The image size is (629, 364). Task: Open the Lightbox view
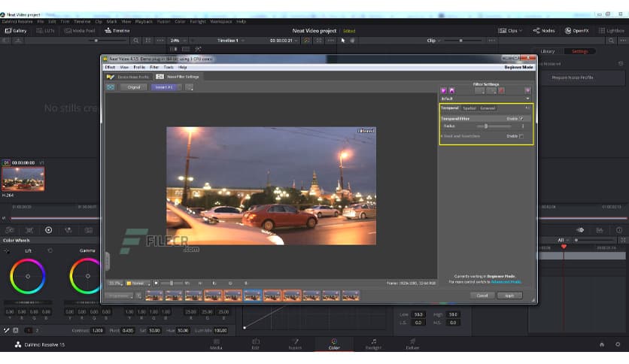612,31
